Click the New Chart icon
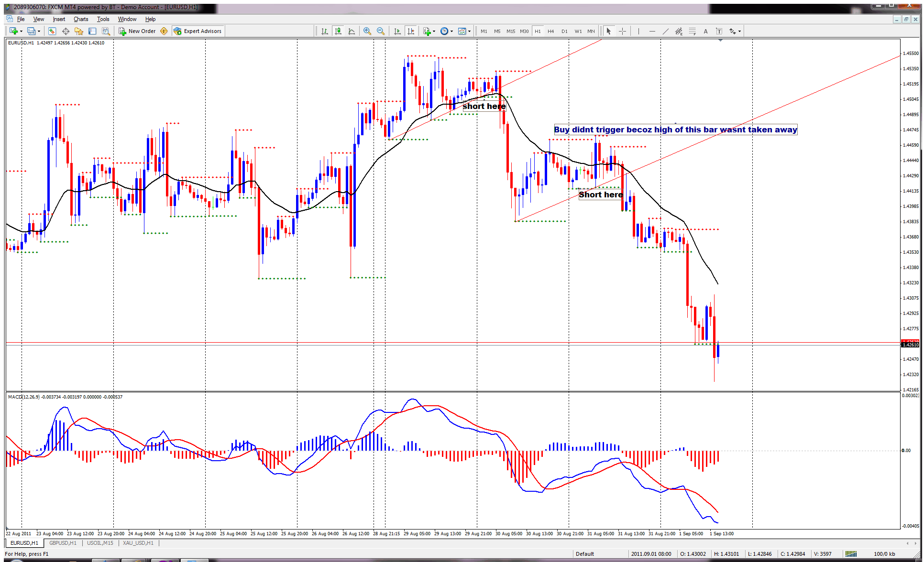 tap(13, 31)
